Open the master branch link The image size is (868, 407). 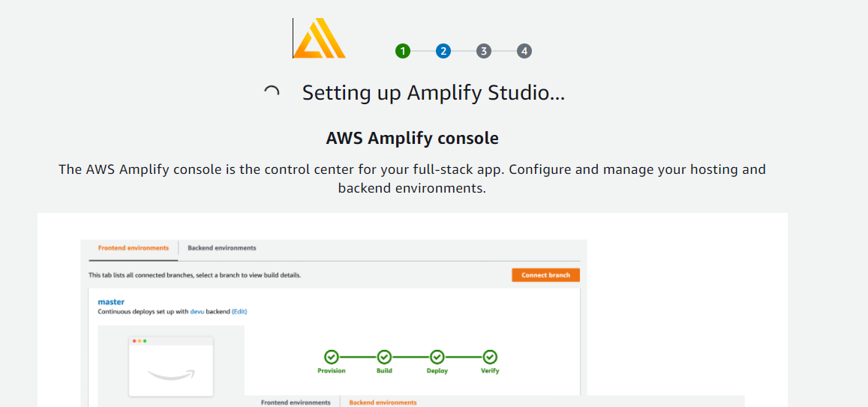tap(111, 302)
